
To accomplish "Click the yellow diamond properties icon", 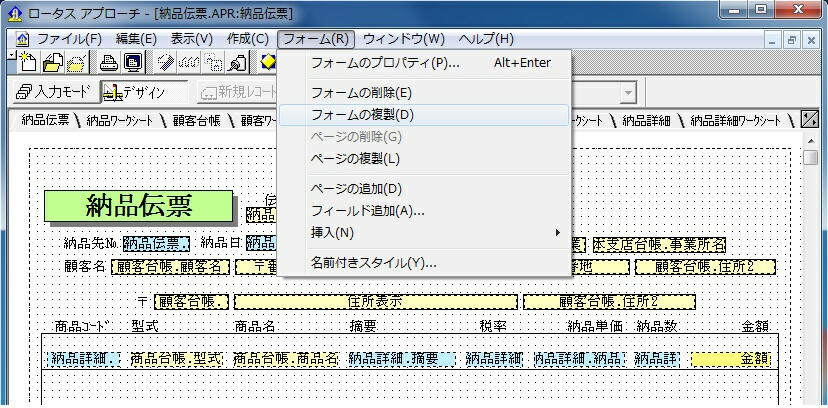I will click(268, 63).
